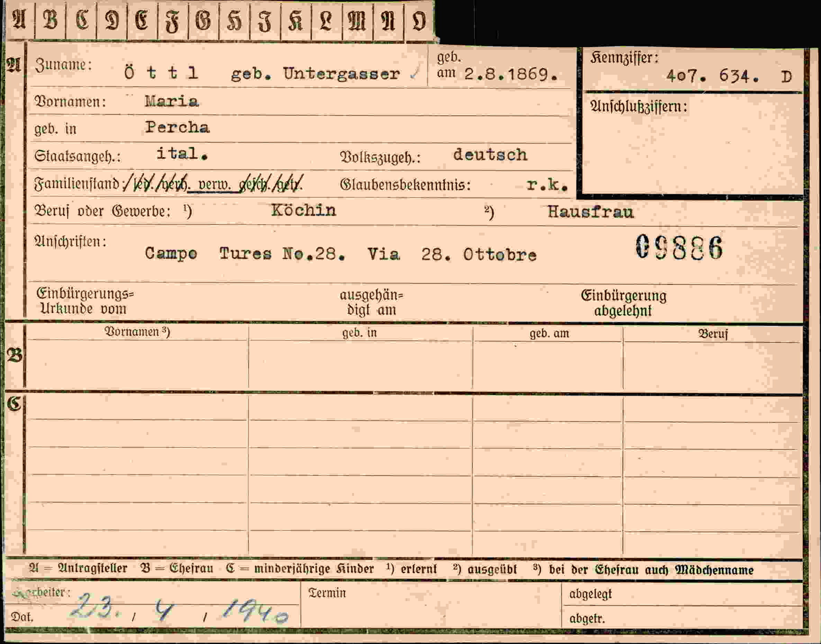Click section B marker letter
Image resolution: width=821 pixels, height=644 pixels.
(x=14, y=355)
